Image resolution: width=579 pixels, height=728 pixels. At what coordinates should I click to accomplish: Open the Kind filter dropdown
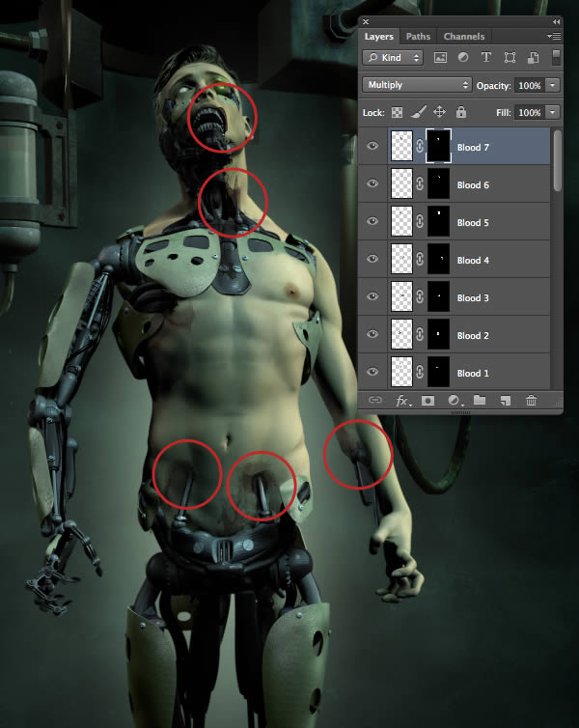[393, 58]
